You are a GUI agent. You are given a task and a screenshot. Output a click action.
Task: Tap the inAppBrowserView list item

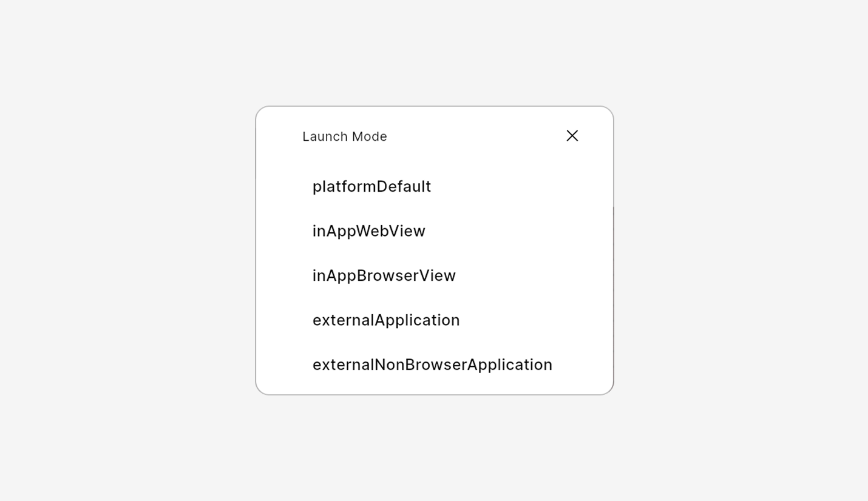[384, 276]
